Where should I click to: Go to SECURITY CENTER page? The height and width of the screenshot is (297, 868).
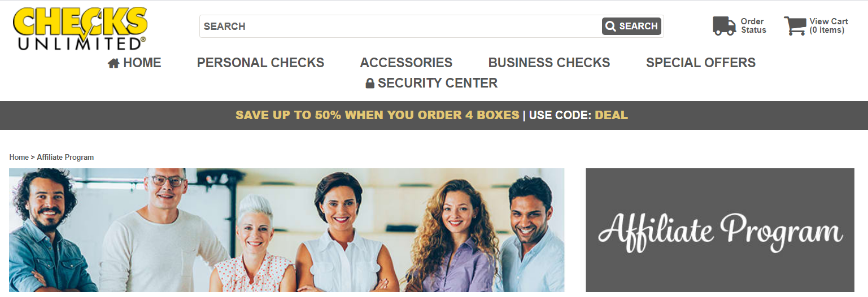(438, 83)
